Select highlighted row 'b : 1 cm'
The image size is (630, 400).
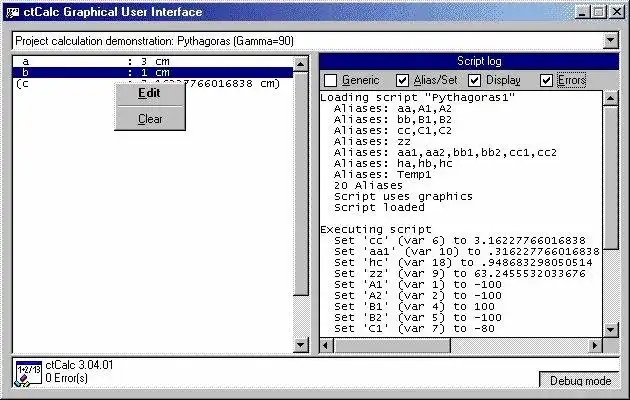pos(153,73)
